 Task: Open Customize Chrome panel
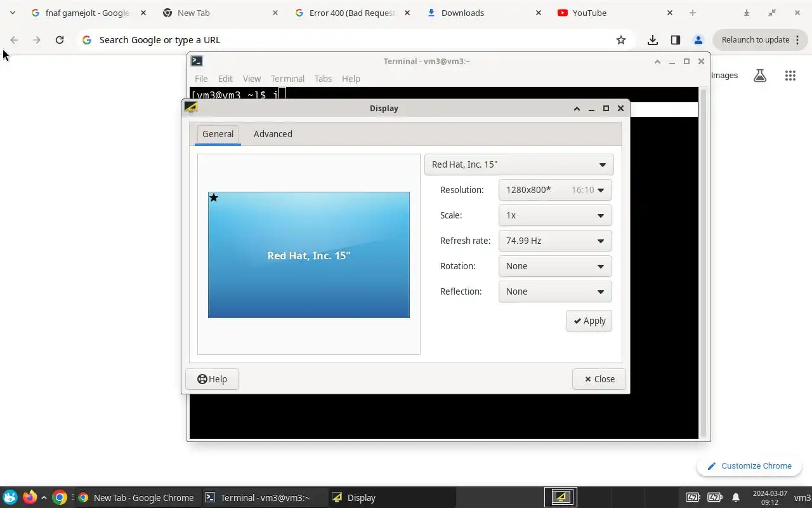(749, 466)
